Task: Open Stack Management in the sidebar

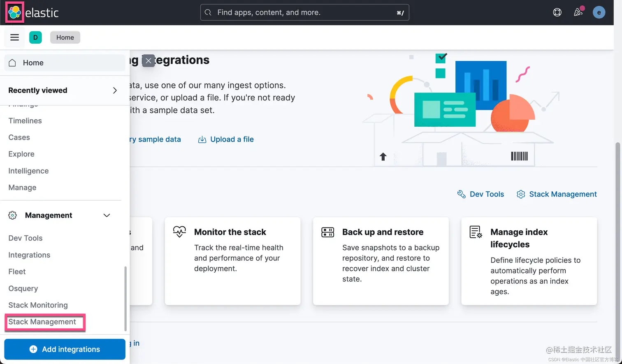Action: pyautogui.click(x=42, y=322)
